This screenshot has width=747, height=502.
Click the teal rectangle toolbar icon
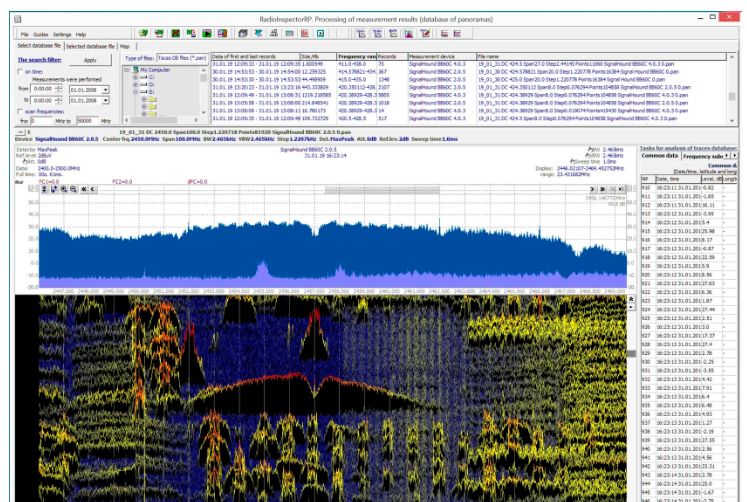click(x=289, y=33)
